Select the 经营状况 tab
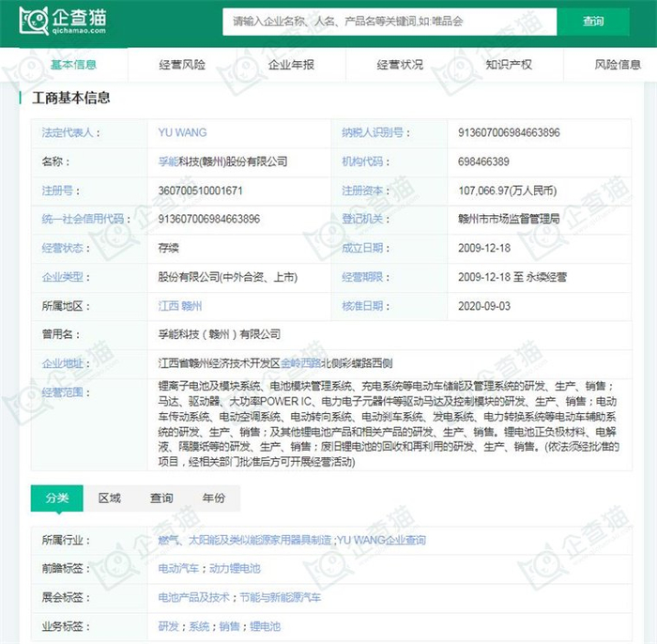Viewport: 657px width, 644px height. [400, 65]
